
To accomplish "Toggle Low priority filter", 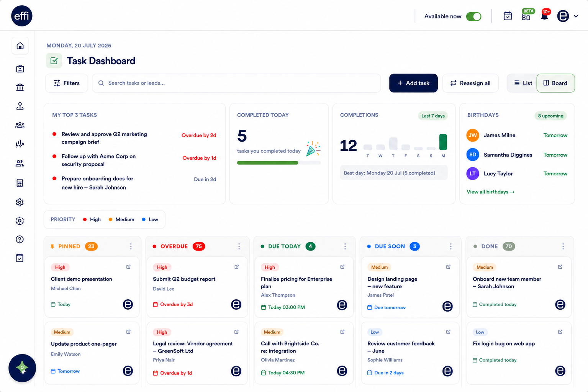I will tap(150, 219).
